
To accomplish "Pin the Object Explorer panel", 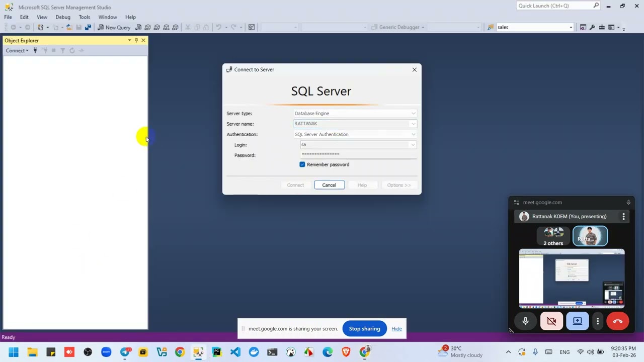I will pyautogui.click(x=136, y=40).
